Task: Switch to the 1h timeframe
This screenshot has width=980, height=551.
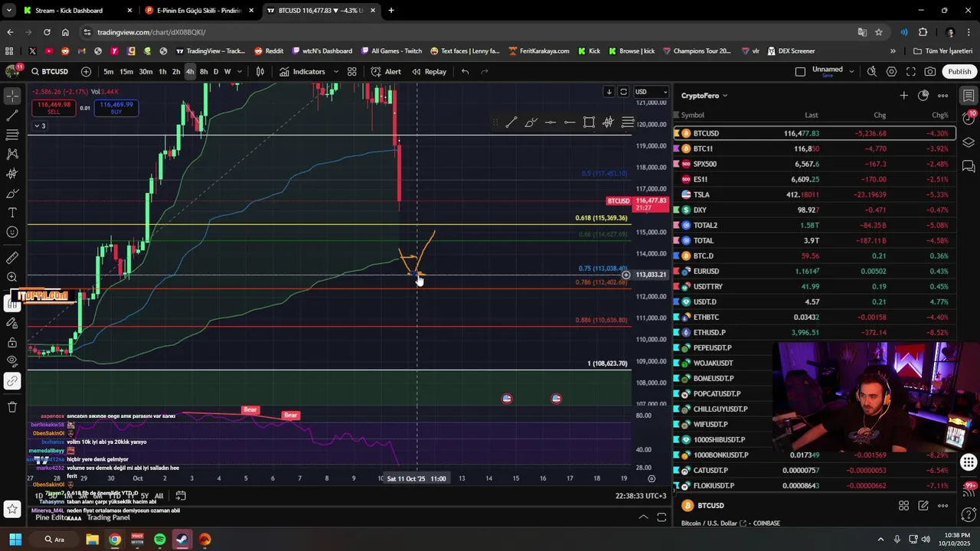Action: (162, 71)
